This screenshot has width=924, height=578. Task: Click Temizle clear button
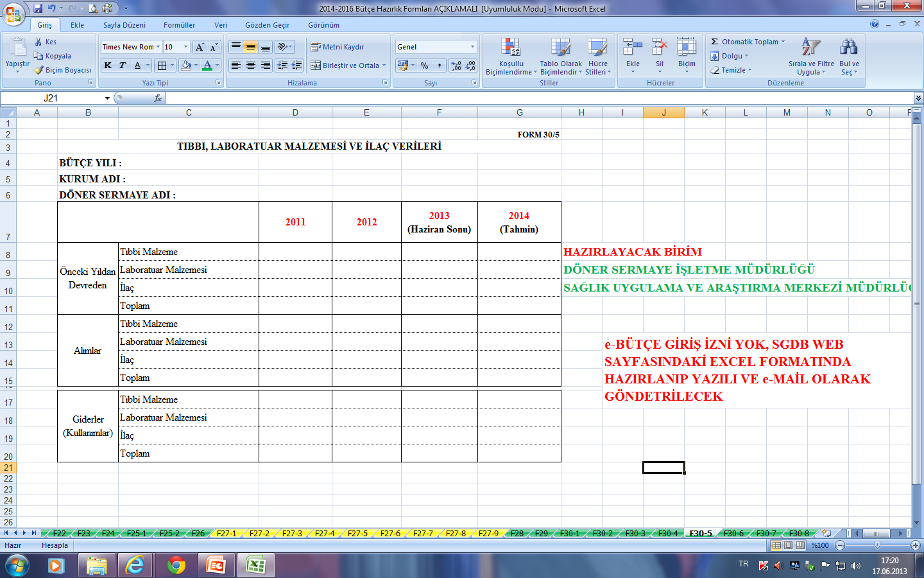point(731,70)
